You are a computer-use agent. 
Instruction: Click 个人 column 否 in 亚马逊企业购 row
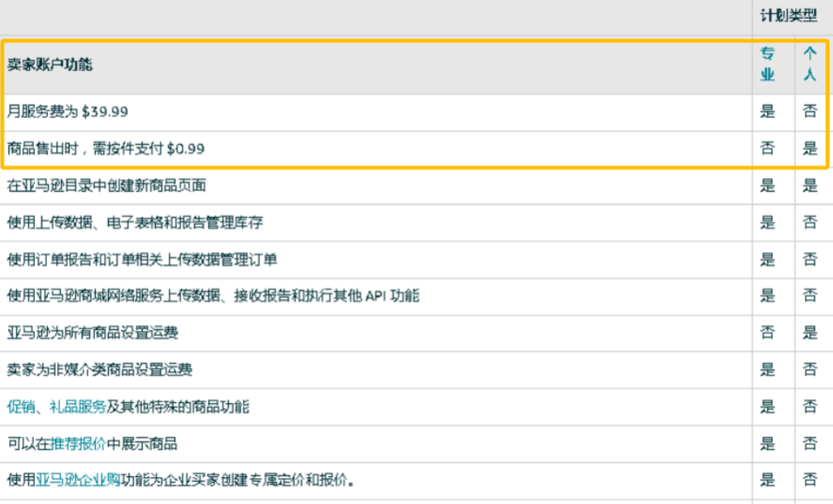point(810,480)
